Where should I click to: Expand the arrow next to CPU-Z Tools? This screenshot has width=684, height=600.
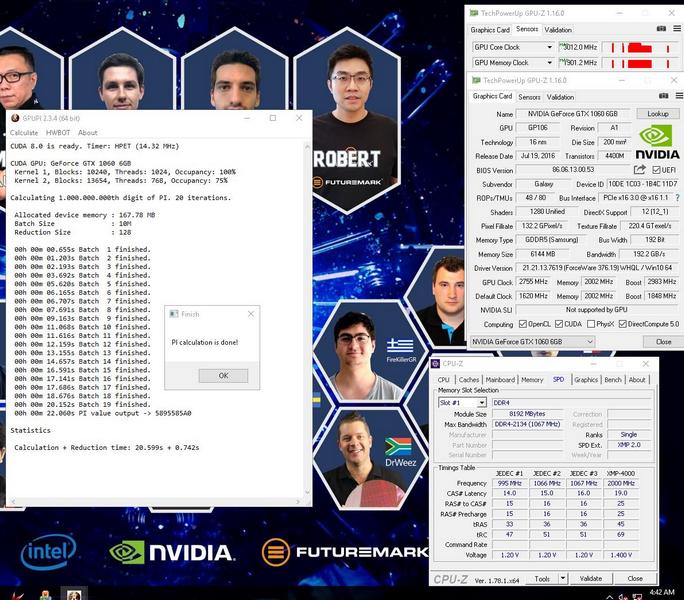(563, 578)
